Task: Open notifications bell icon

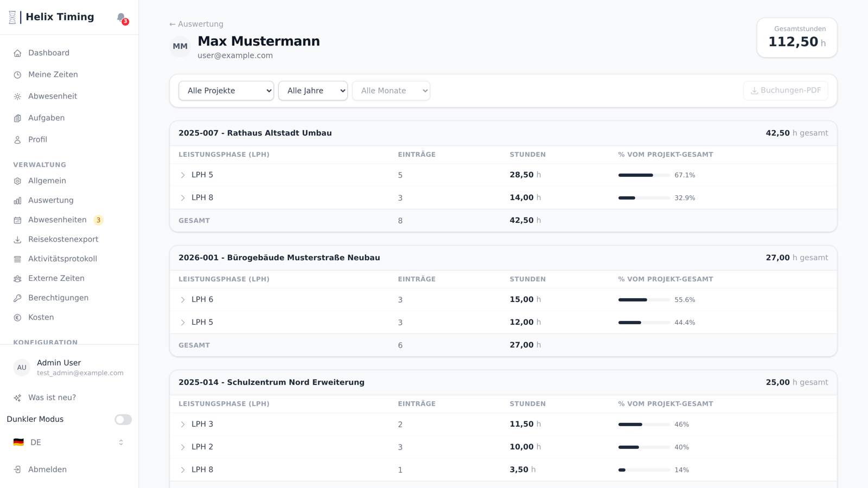Action: (x=122, y=17)
